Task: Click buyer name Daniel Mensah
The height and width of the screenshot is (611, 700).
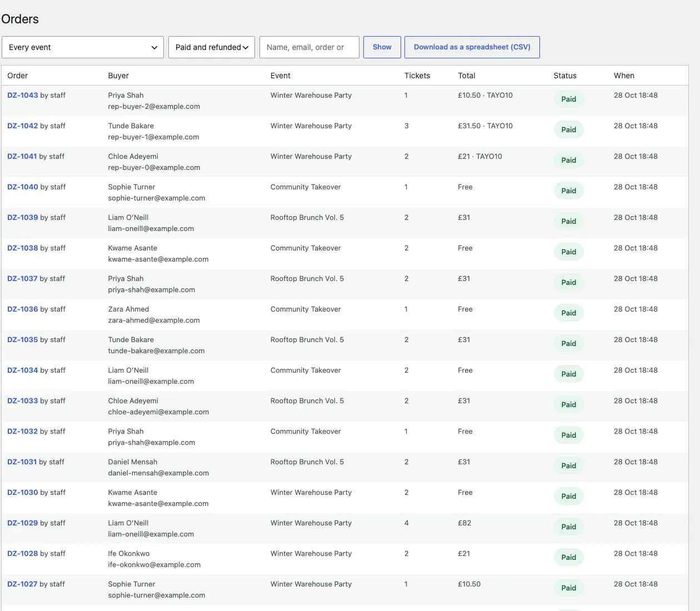Action: coord(133,462)
